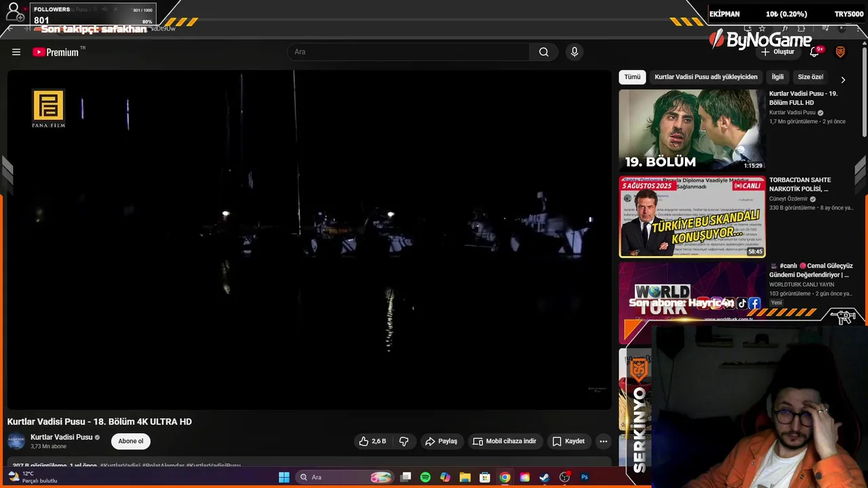Screen dimensions: 868x488
Task: Open 19. Bölüm video thumbnail
Action: (x=692, y=130)
